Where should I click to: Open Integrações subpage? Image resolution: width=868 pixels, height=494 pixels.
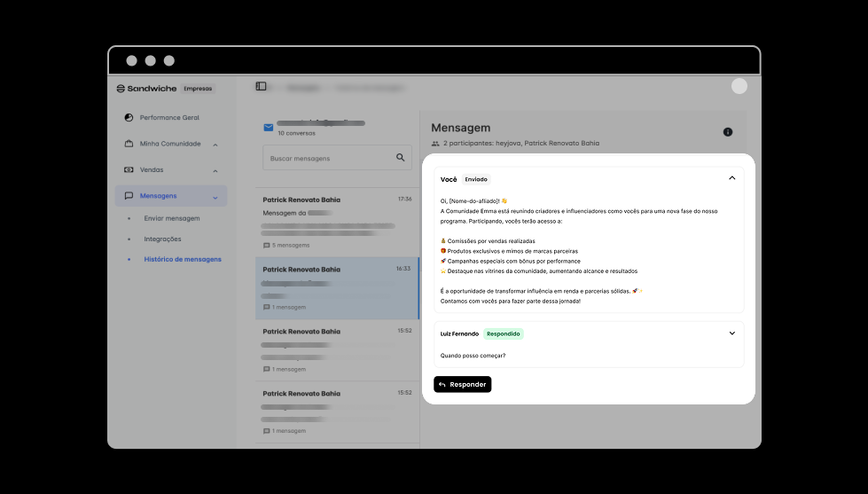click(162, 239)
